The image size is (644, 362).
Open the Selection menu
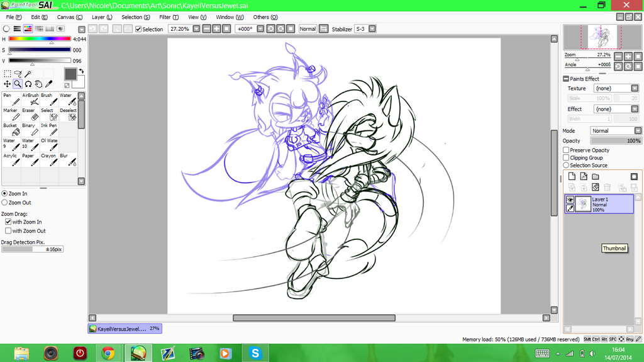136,17
